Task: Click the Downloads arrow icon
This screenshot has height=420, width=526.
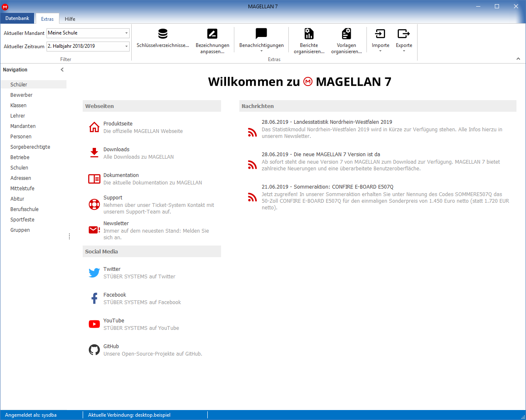Action: point(94,153)
